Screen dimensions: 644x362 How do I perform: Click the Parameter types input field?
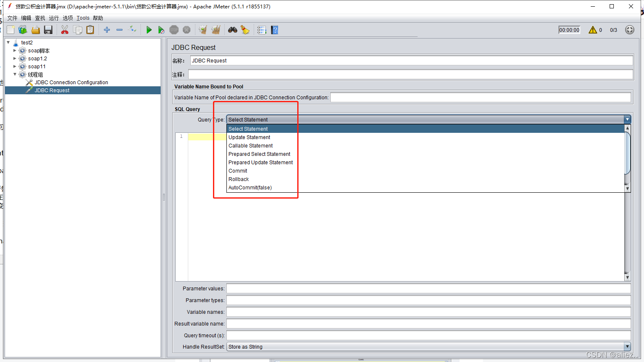click(428, 300)
